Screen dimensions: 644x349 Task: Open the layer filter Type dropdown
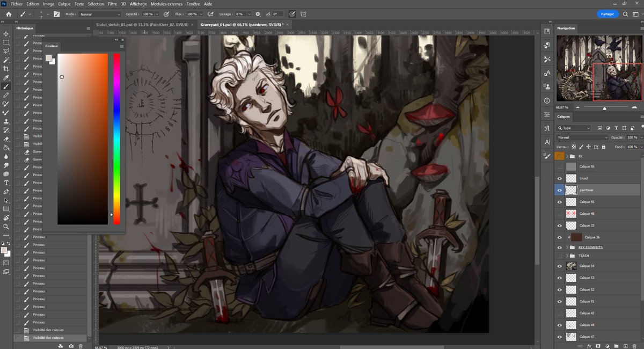coord(574,128)
